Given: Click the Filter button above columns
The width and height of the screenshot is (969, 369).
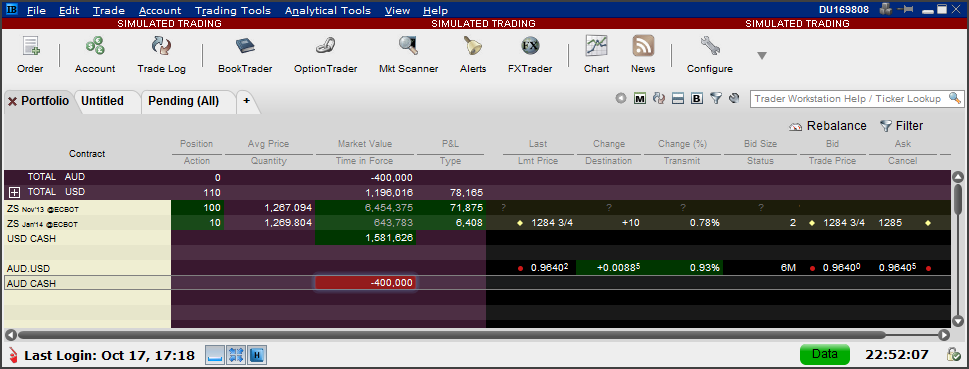Looking at the screenshot, I should pos(901,126).
